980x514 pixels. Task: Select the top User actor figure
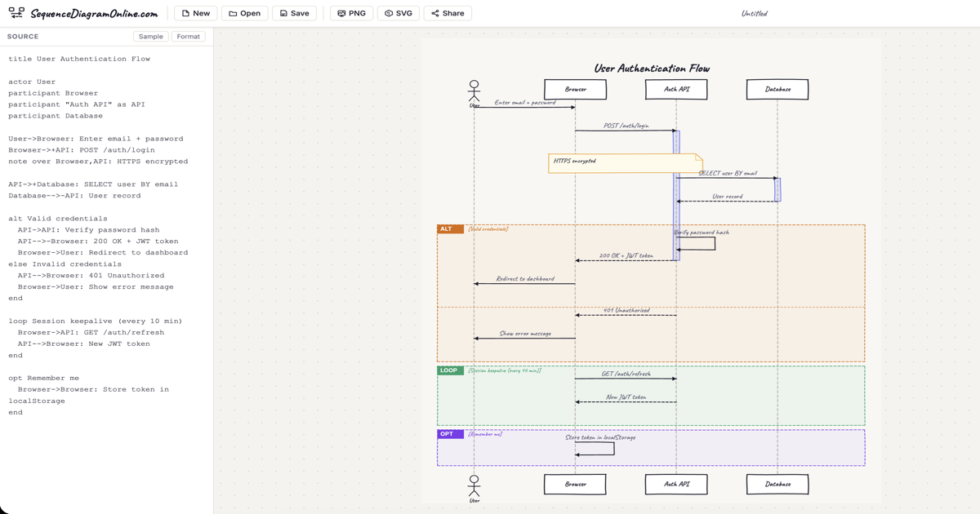pos(474,93)
